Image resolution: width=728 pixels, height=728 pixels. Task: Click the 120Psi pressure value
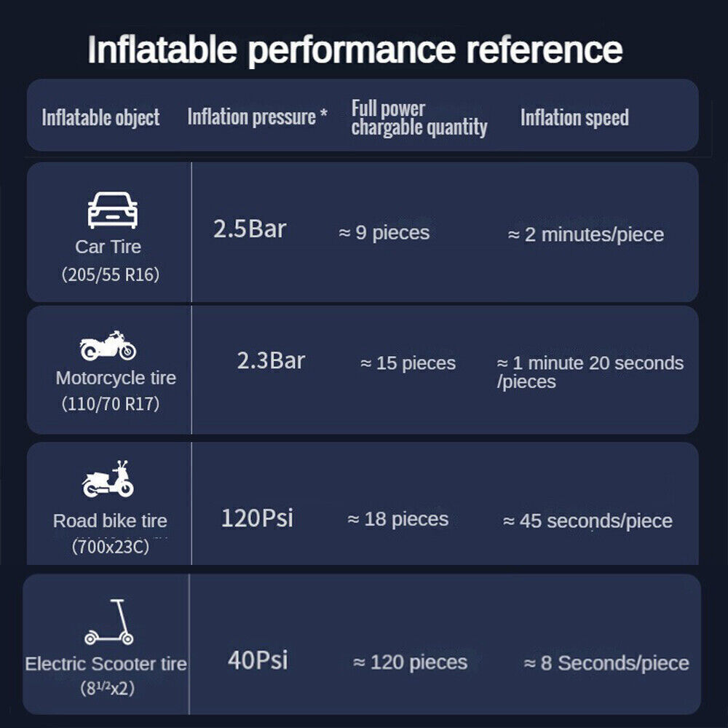257,518
